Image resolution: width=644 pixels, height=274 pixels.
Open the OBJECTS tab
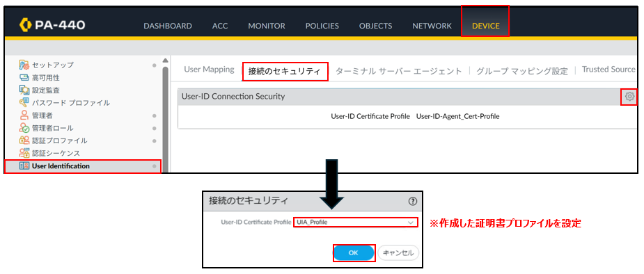(375, 26)
